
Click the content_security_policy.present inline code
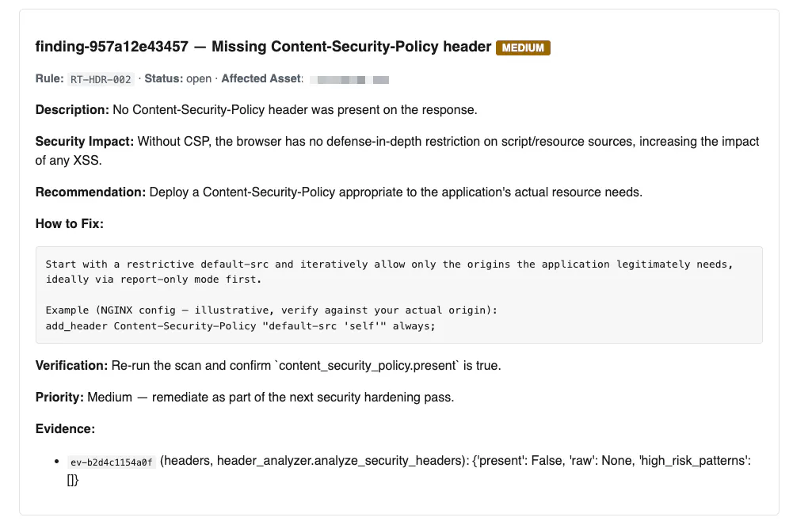point(368,366)
